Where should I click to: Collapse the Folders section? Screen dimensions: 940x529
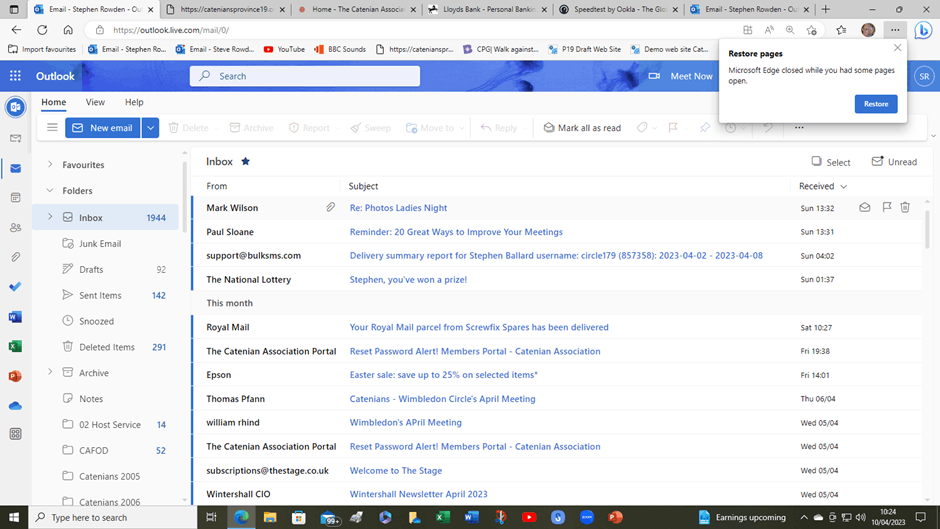click(50, 191)
